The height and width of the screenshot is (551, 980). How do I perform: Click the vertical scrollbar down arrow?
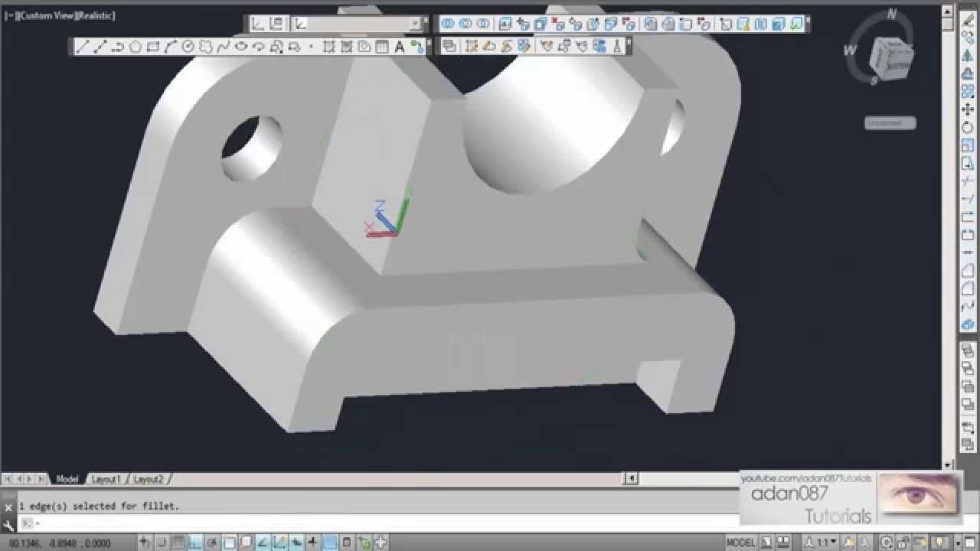coord(947,465)
